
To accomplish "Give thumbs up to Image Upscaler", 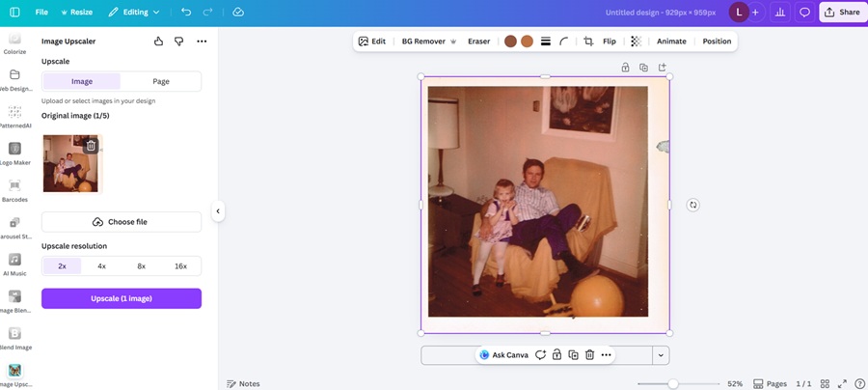I will 159,41.
